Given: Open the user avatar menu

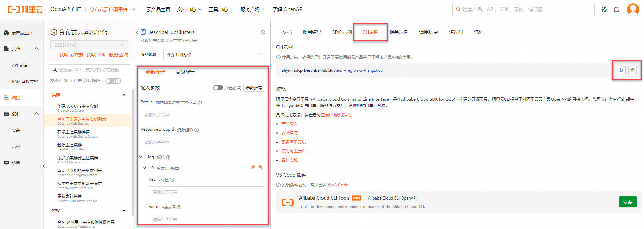Looking at the screenshot, I should (x=633, y=9).
